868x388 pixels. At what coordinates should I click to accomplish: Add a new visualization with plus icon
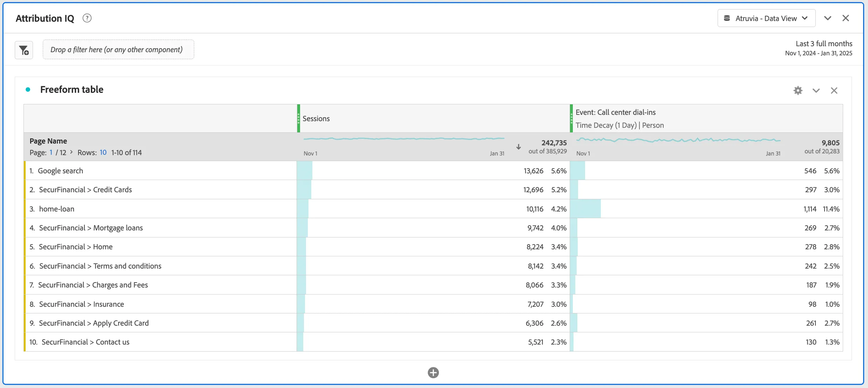tap(433, 373)
